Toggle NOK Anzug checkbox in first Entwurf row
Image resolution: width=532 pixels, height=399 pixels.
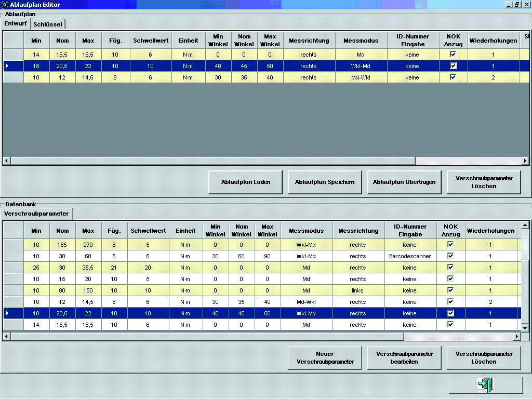point(453,54)
